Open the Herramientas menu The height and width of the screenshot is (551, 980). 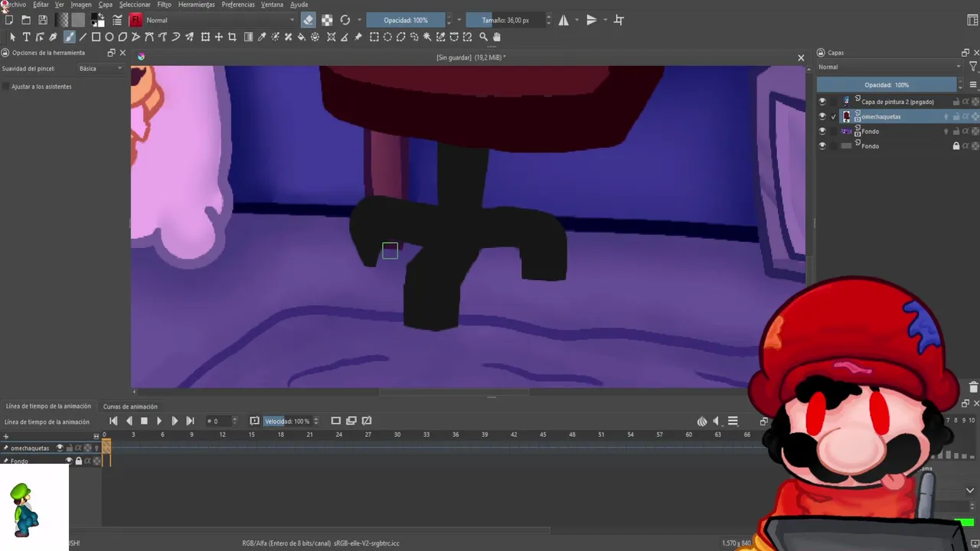197,5
